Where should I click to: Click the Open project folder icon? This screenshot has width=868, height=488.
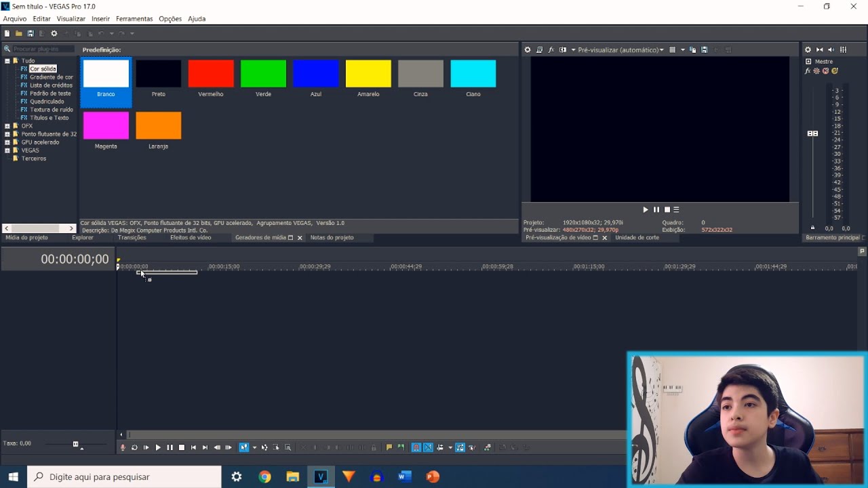tap(18, 33)
